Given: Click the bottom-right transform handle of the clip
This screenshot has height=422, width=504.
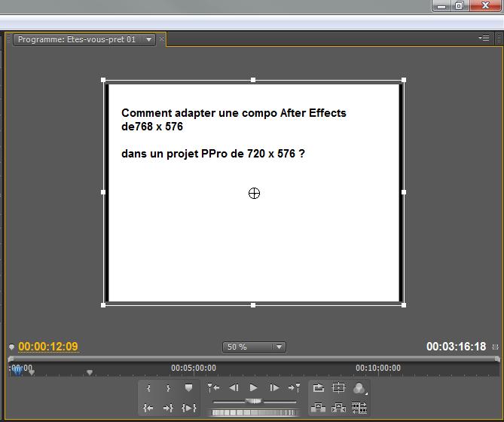Looking at the screenshot, I should tap(404, 305).
